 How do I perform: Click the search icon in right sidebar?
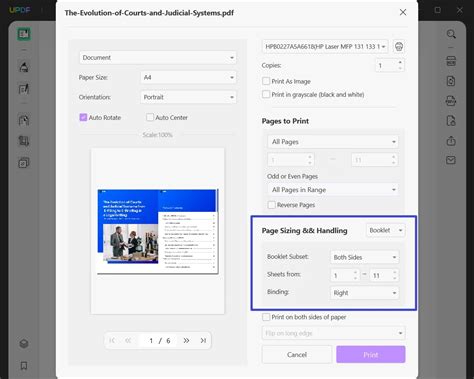pyautogui.click(x=451, y=34)
